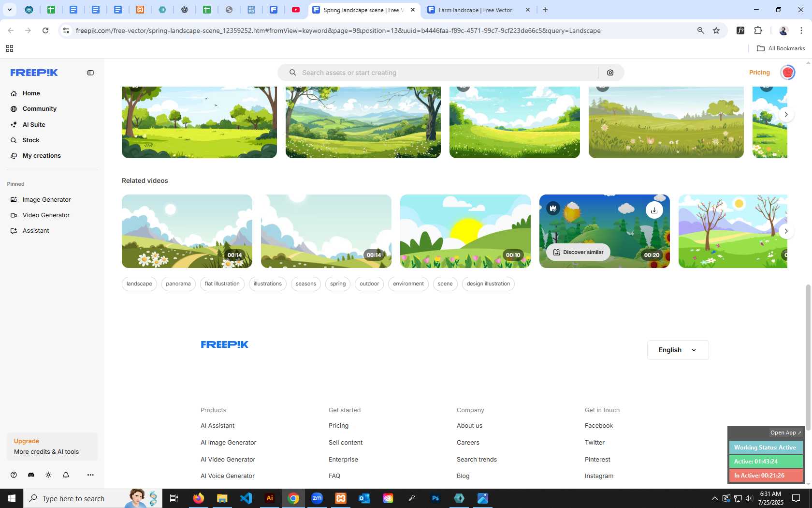Select the panorama tag
Screen dimensions: 812x508
click(178, 284)
